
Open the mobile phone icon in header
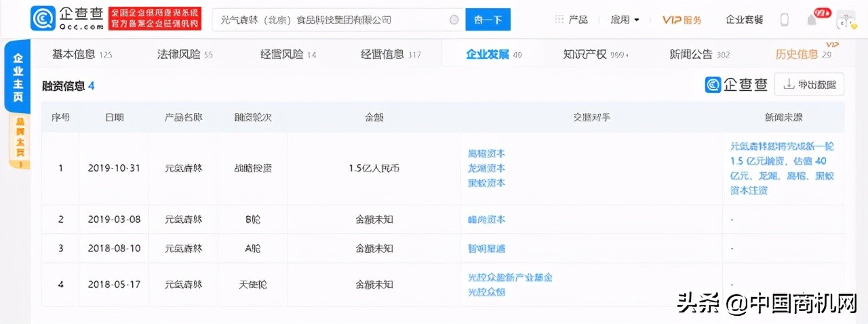click(785, 20)
